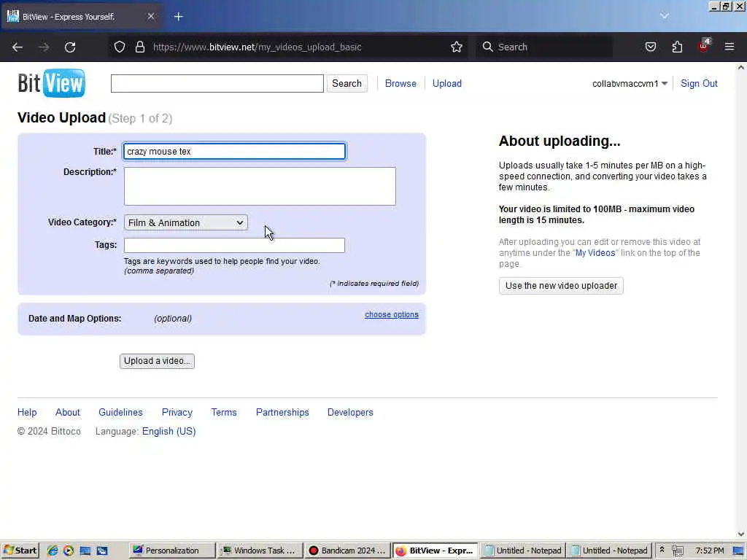Click the browser back arrow

pos(18,47)
